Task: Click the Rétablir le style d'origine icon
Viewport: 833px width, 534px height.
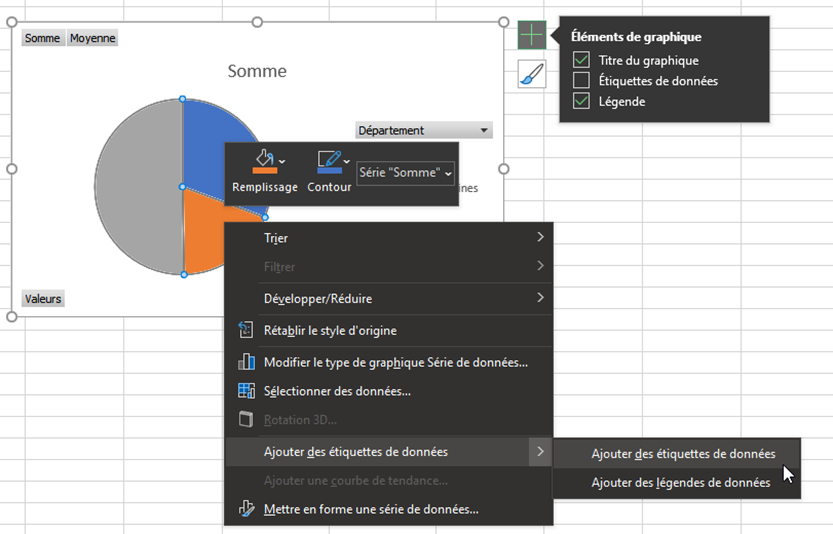Action: 246,330
